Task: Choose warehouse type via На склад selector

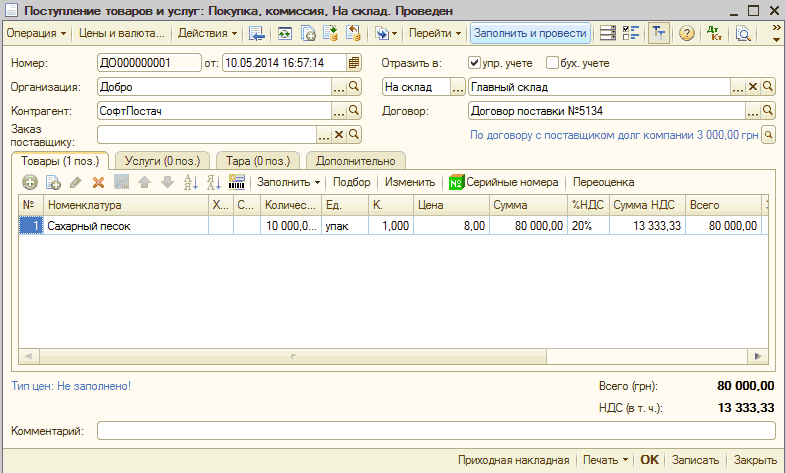Action: (x=458, y=87)
